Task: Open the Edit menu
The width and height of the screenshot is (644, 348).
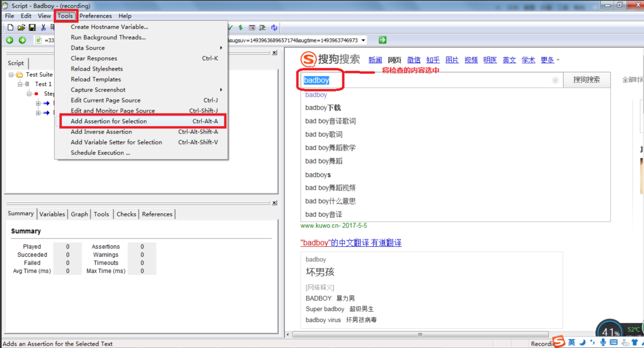Action: click(26, 16)
